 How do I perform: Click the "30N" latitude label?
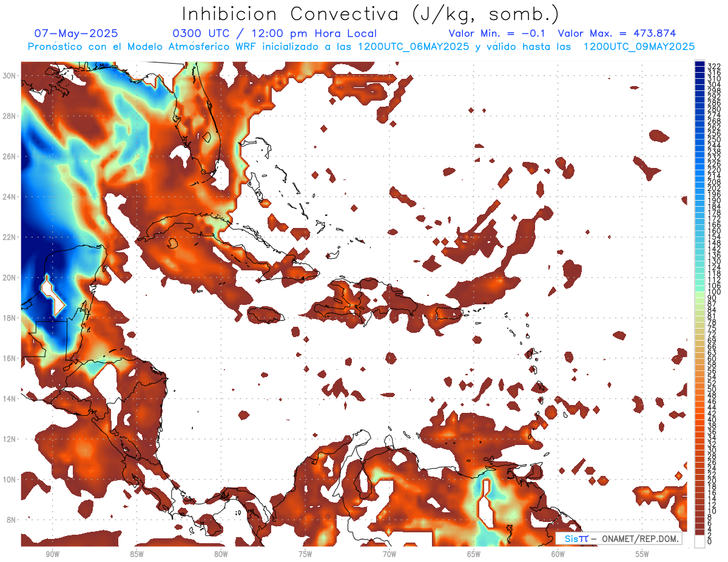pos(10,75)
